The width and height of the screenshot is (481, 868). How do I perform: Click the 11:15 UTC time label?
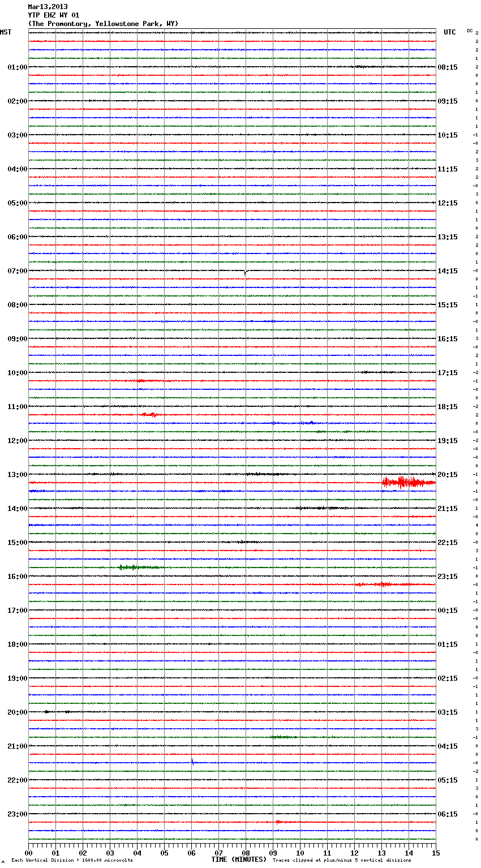[448, 169]
